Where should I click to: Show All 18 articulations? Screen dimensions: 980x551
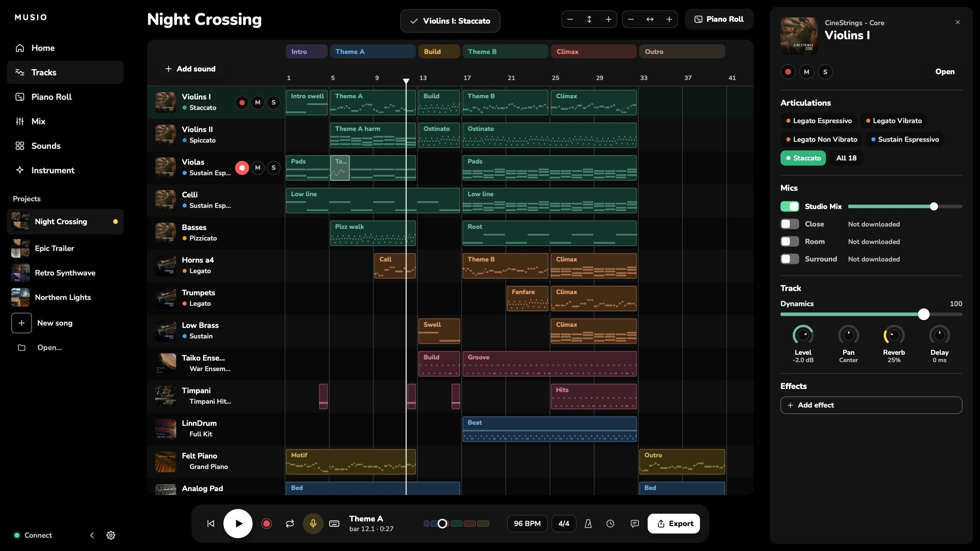coord(846,158)
